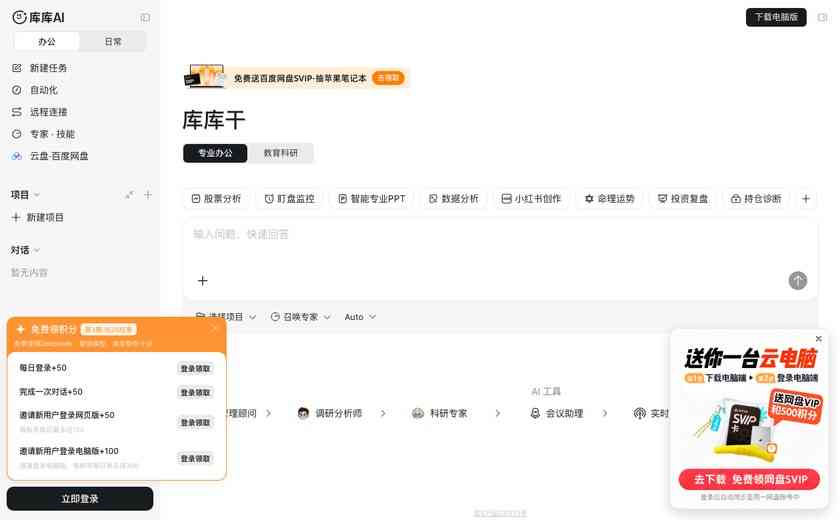Image resolution: width=840 pixels, height=520 pixels.
Task: Expand arrow after 科研专家
Action: [x=498, y=413]
